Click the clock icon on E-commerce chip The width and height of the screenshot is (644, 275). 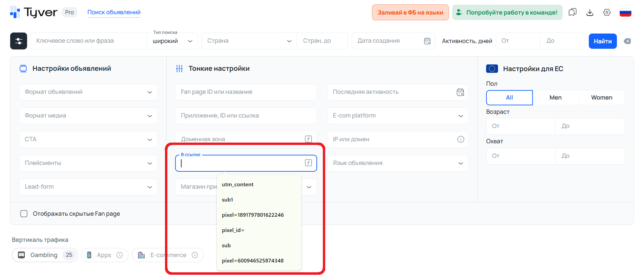(x=195, y=255)
